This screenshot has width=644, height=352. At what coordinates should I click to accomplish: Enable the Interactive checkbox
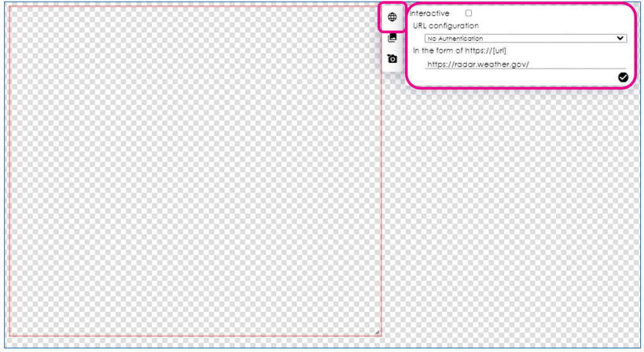click(469, 13)
